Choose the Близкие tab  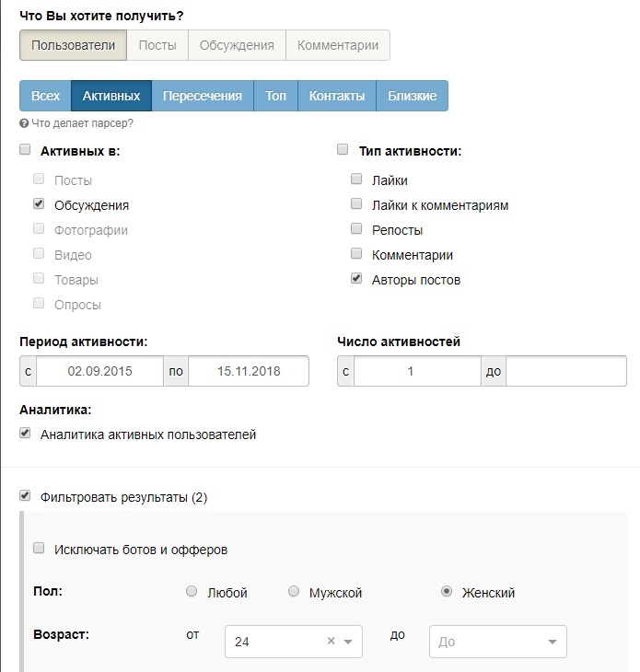[x=412, y=96]
